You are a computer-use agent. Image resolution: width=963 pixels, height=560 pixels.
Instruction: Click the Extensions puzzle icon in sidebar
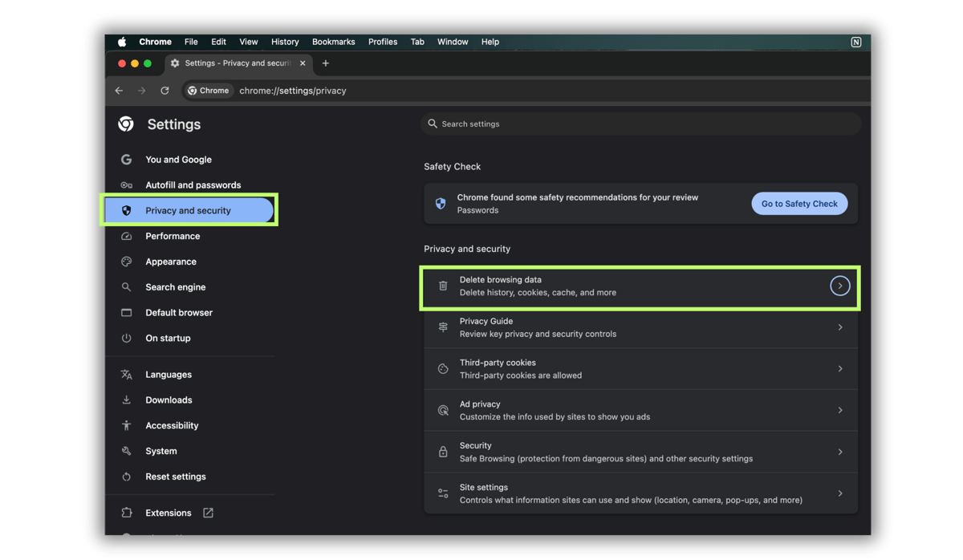pos(126,513)
